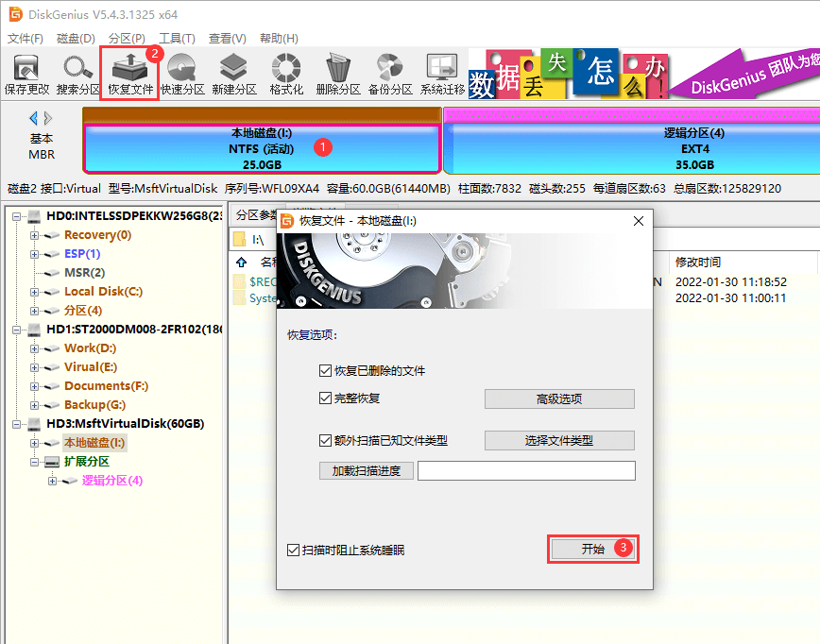
Task: Click the scan progress file path field
Action: [x=526, y=470]
